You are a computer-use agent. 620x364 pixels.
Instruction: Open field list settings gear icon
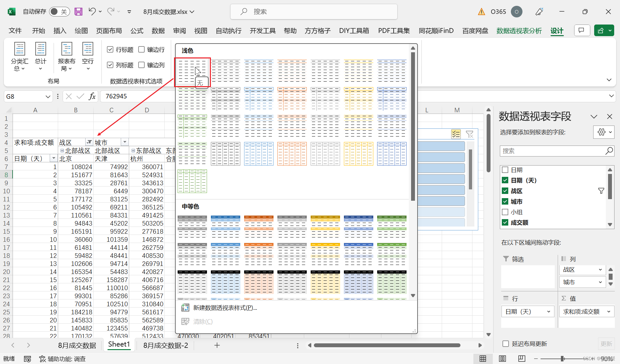coord(604,132)
